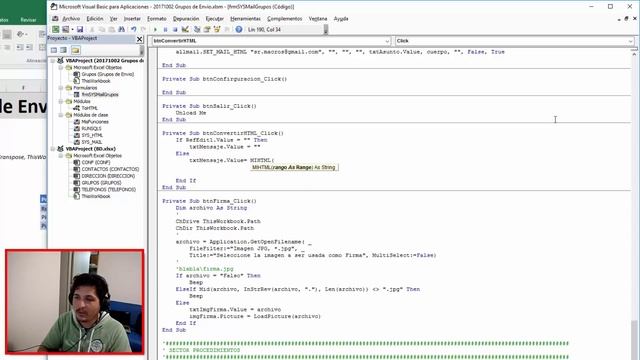
Task: Close the Proyecto - VBAProject panel
Action: pos(140,39)
